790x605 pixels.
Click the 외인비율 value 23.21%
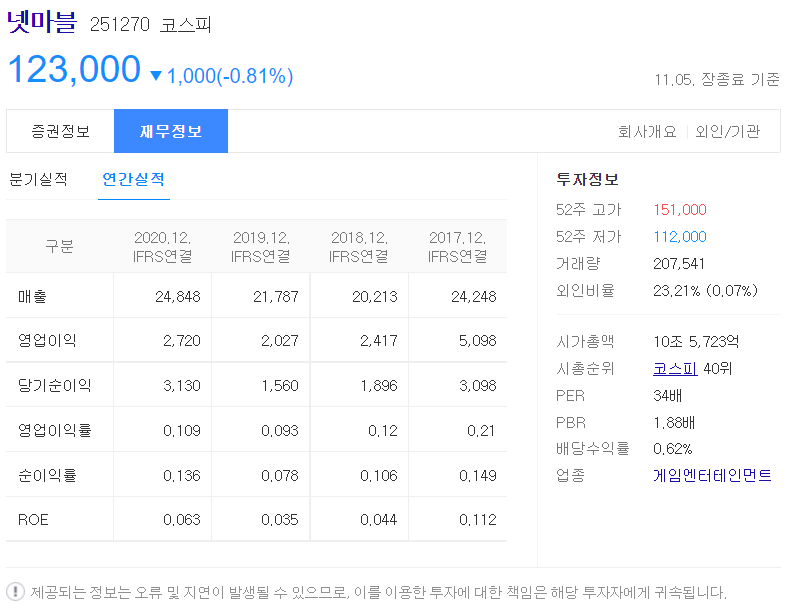[677, 291]
